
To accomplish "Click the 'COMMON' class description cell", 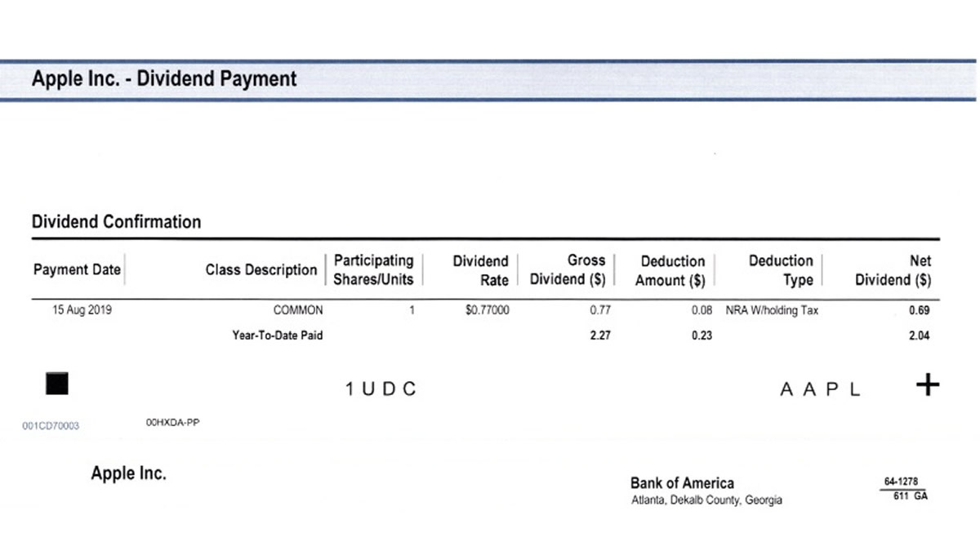I will (298, 310).
